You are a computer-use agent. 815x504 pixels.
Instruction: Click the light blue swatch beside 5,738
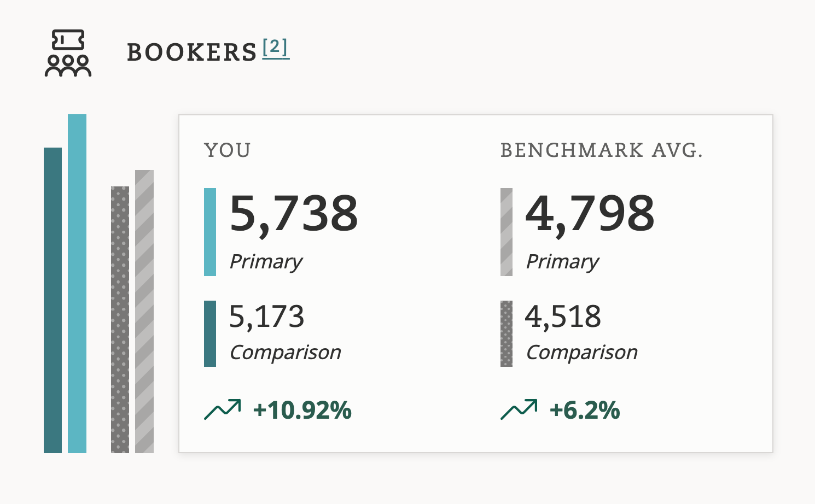point(210,232)
